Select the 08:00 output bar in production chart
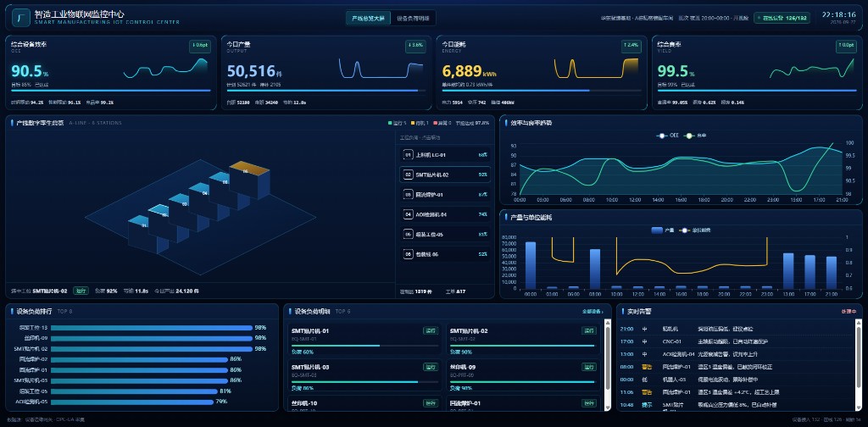 point(595,269)
